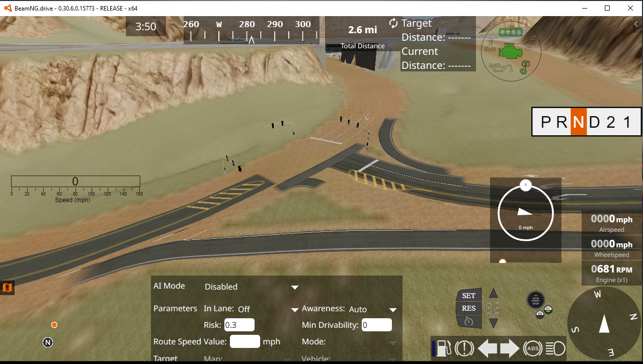
Task: Shift gear selector to 1
Action: [627, 122]
